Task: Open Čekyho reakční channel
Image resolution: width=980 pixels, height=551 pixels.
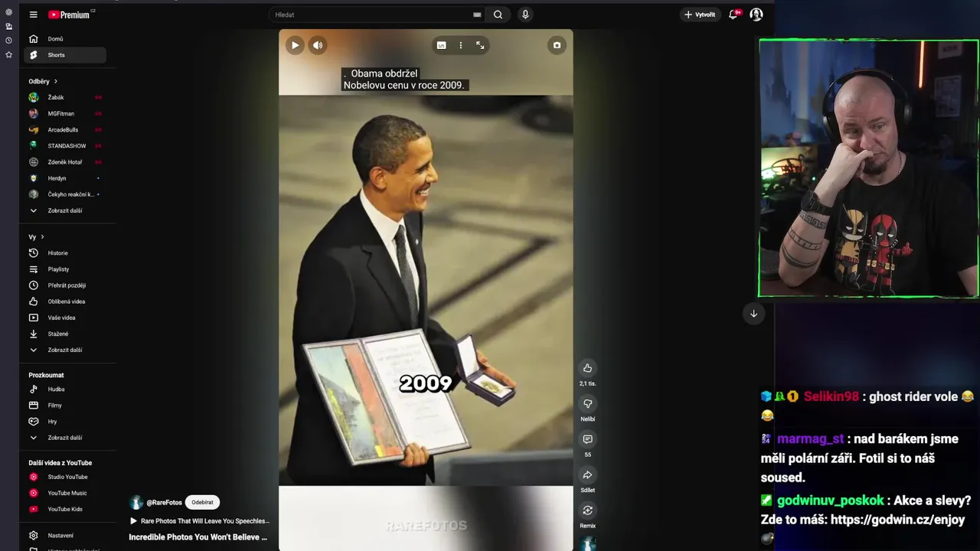Action: (65, 194)
